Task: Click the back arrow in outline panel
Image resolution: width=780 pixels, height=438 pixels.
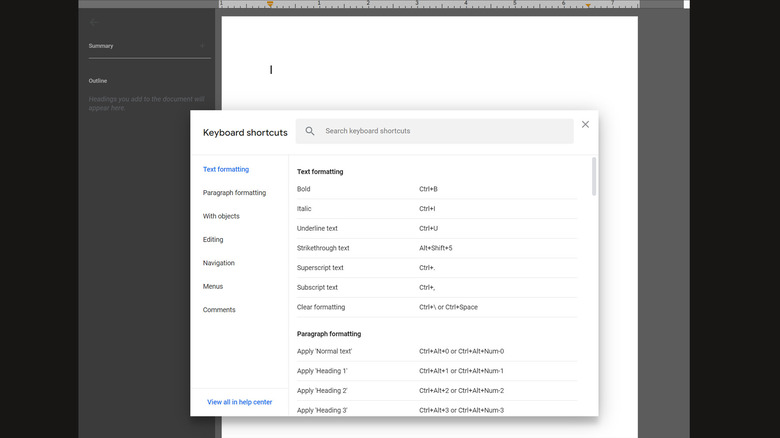Action: (x=94, y=22)
